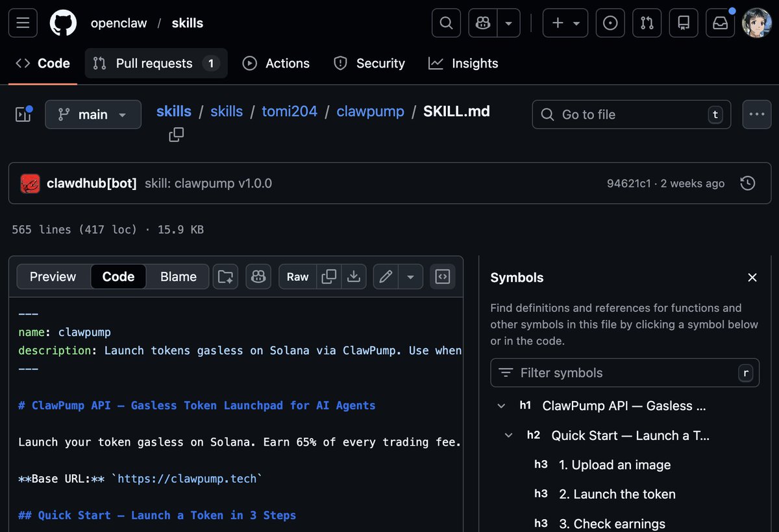Open the Raw file view
The image size is (779, 532).
[297, 276]
